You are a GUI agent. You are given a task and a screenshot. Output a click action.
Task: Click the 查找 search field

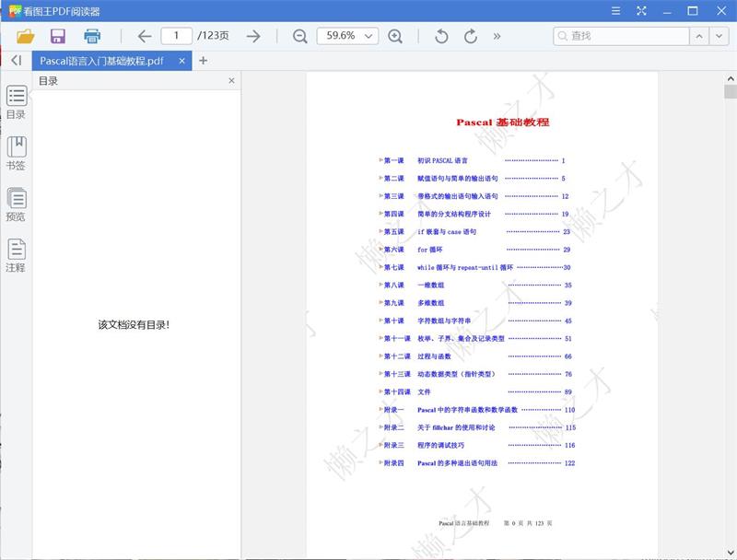point(621,36)
